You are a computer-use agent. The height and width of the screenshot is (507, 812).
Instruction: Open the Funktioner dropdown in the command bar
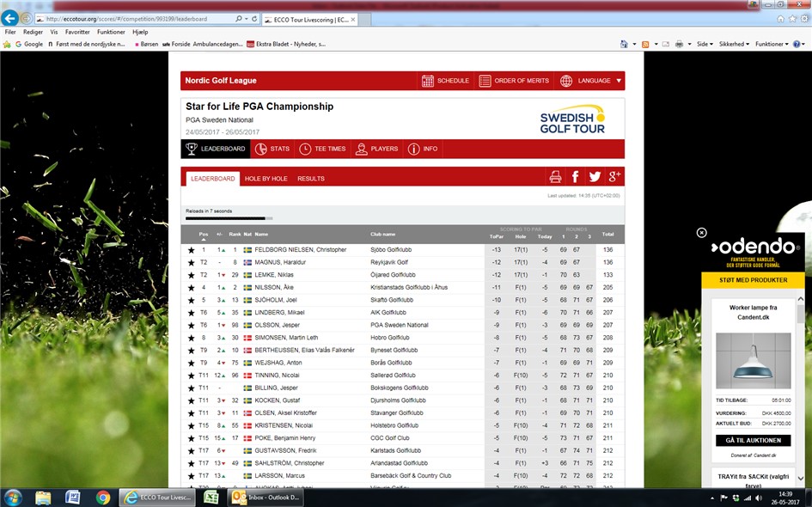[x=772, y=45]
